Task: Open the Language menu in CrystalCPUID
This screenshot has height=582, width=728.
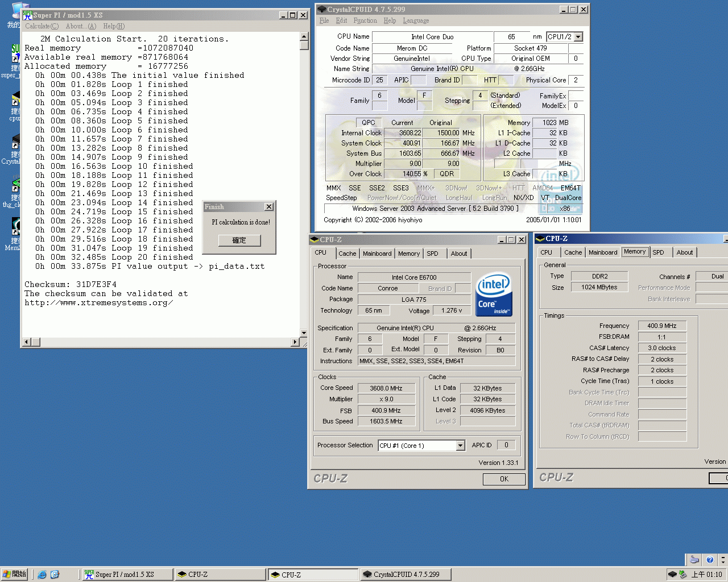Action: pyautogui.click(x=416, y=20)
